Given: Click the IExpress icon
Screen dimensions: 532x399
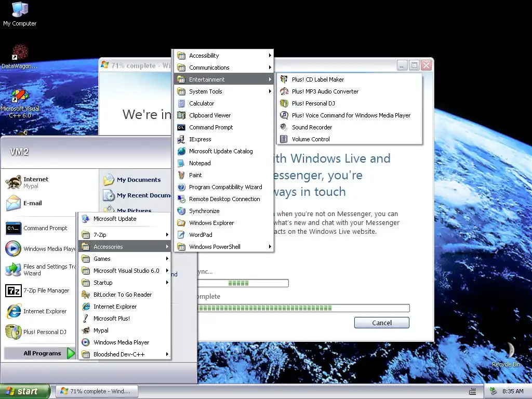Looking at the screenshot, I should [x=181, y=139].
